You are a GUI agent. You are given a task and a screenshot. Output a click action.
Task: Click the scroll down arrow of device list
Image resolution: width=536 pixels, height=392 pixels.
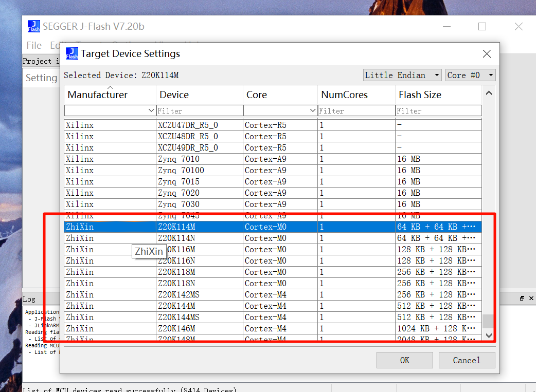(x=489, y=335)
